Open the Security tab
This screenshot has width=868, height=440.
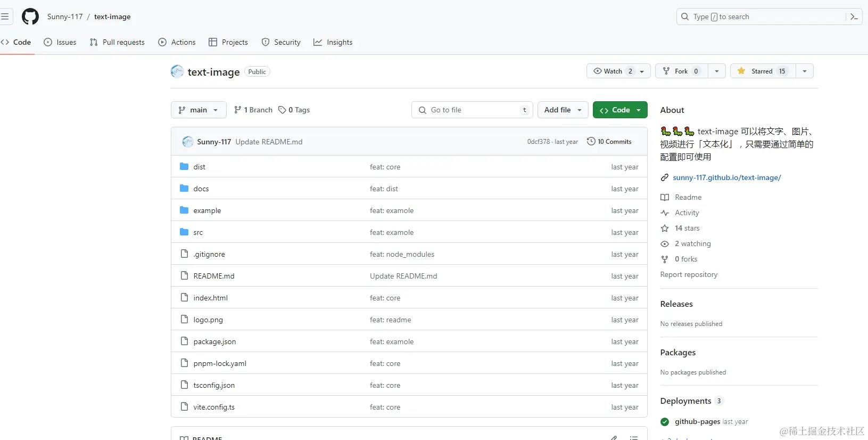pos(281,42)
